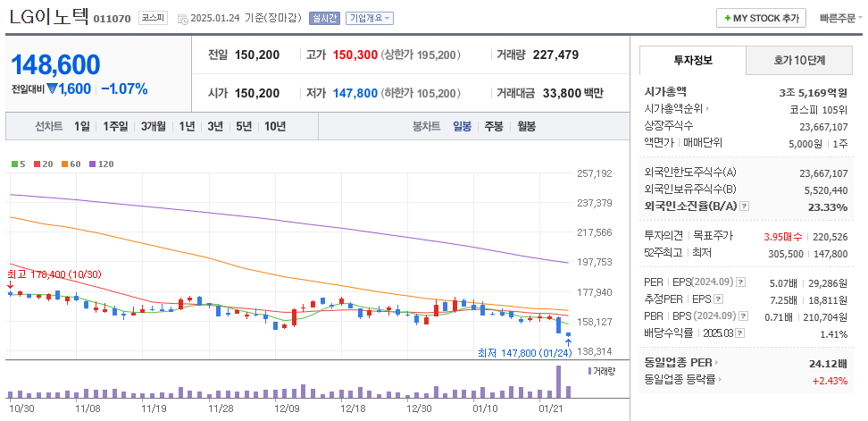This screenshot has height=421, width=868.
Task: Select the 투자정보 tab
Action: [x=692, y=61]
